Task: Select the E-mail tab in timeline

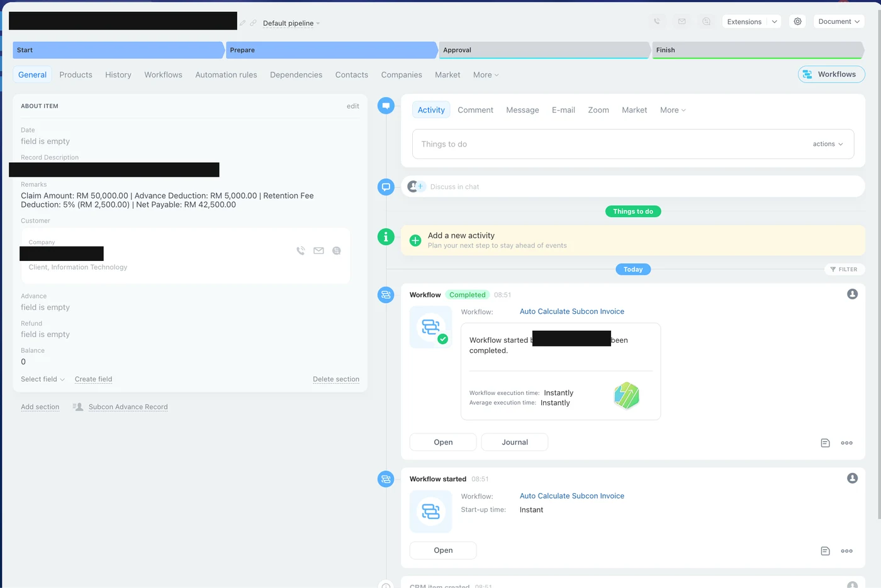Action: (x=563, y=110)
